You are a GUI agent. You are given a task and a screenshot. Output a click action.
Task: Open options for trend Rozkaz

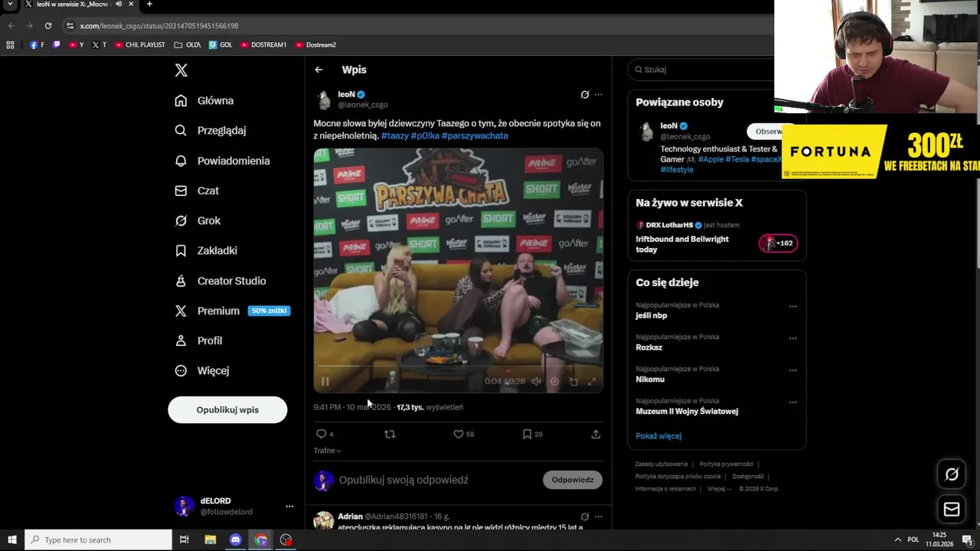[793, 338]
